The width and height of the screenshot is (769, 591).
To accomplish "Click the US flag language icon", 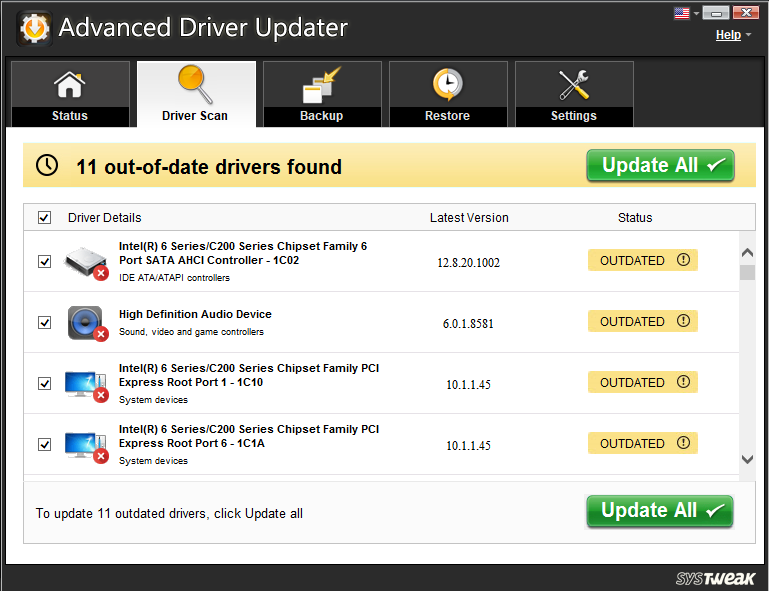I will (x=682, y=13).
